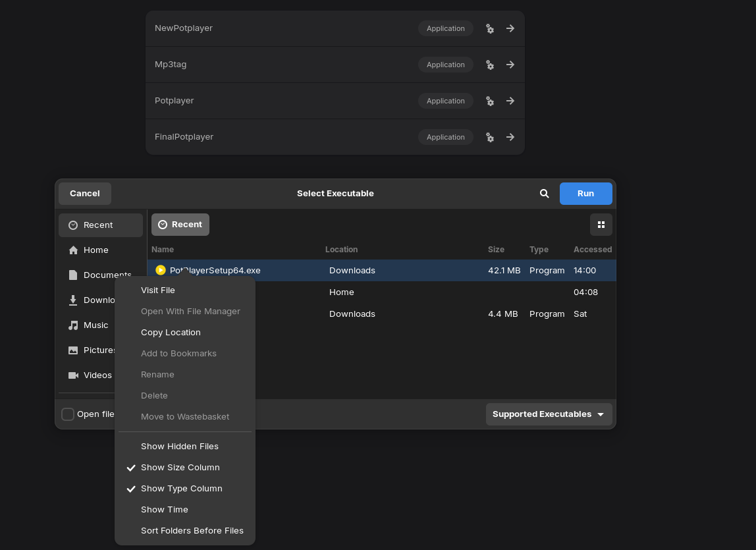Toggle the Open file checkbox
756x550 pixels.
(x=68, y=414)
